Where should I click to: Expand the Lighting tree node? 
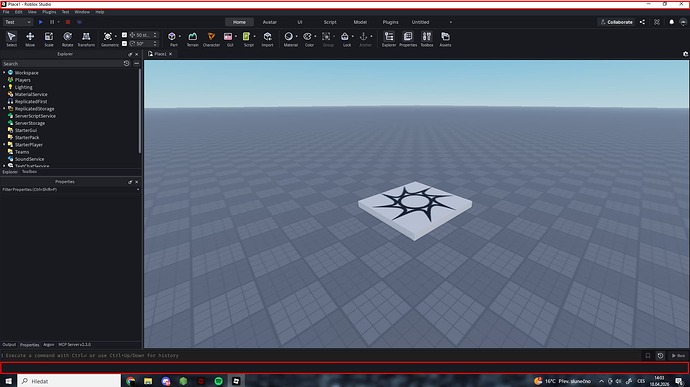tap(4, 87)
